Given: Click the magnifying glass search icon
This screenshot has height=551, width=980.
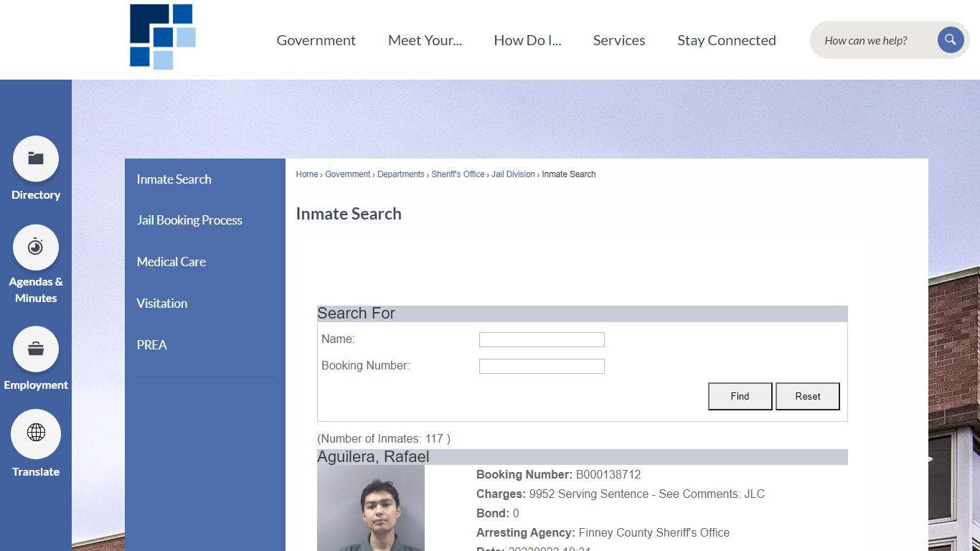Looking at the screenshot, I should click(951, 40).
